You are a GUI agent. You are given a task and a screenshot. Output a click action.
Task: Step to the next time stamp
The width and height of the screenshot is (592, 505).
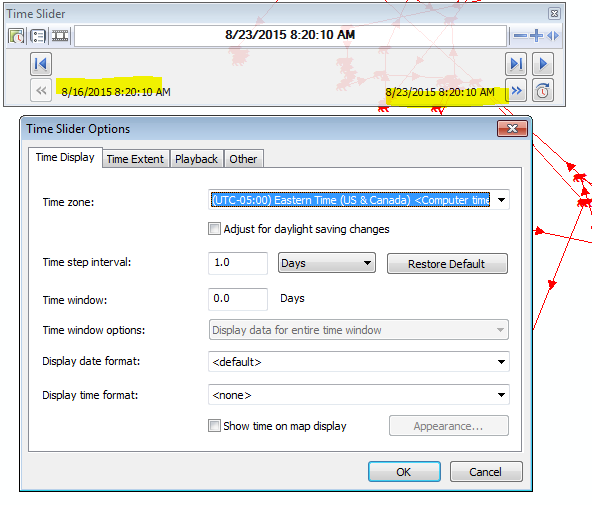[x=516, y=64]
